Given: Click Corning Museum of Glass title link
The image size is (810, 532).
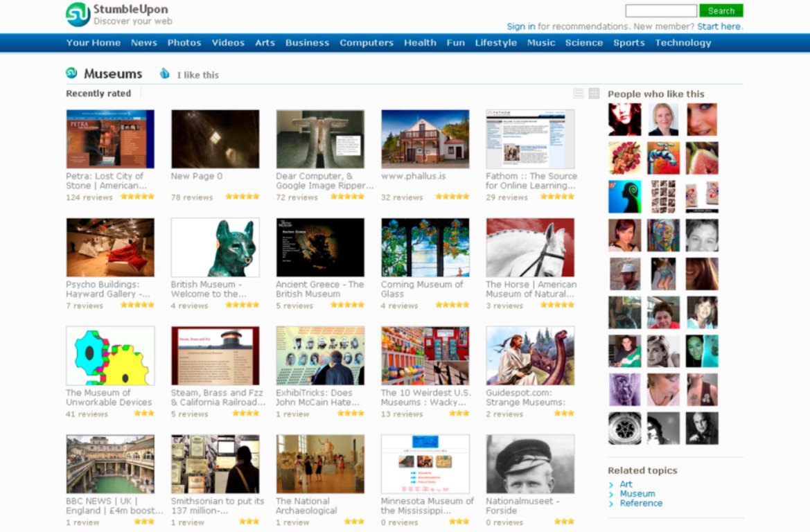Looking at the screenshot, I should 421,290.
